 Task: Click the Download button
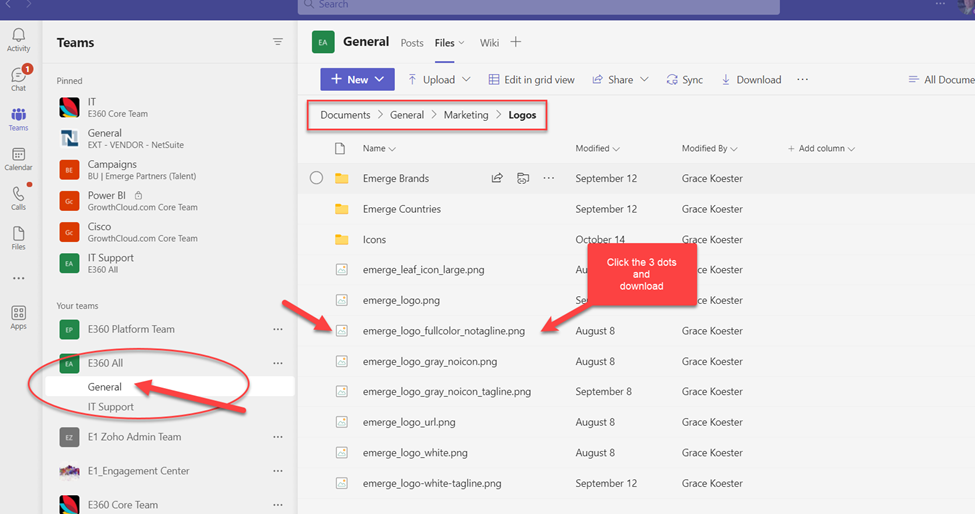click(x=751, y=80)
